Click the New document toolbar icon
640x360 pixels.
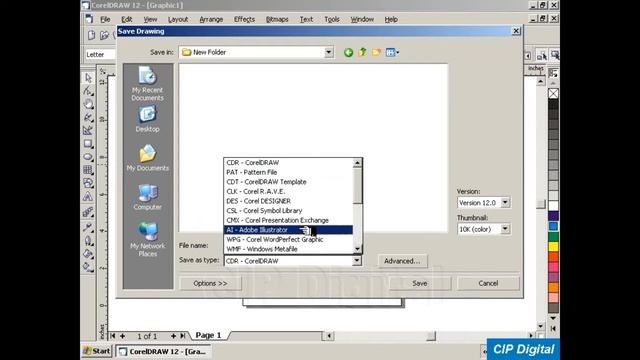[91, 35]
